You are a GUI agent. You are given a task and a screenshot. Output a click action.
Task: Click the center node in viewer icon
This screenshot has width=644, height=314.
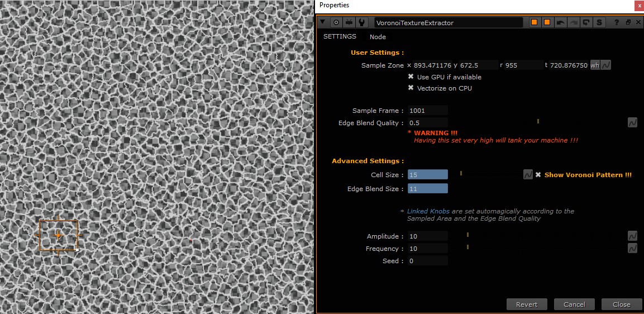pyautogui.click(x=336, y=22)
